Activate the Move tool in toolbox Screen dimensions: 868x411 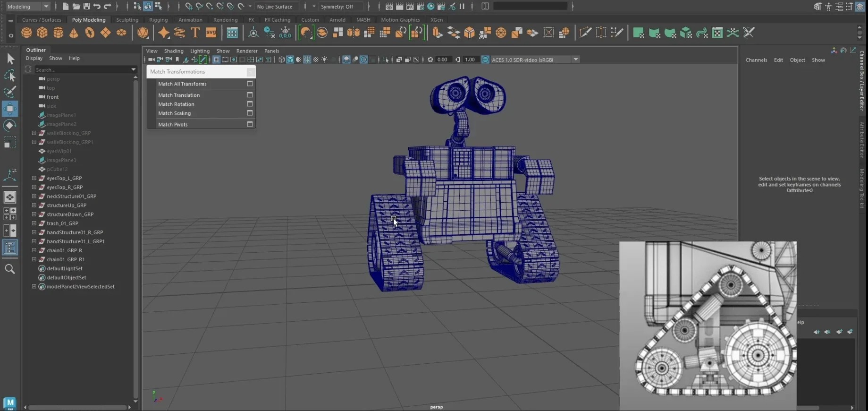click(10, 109)
